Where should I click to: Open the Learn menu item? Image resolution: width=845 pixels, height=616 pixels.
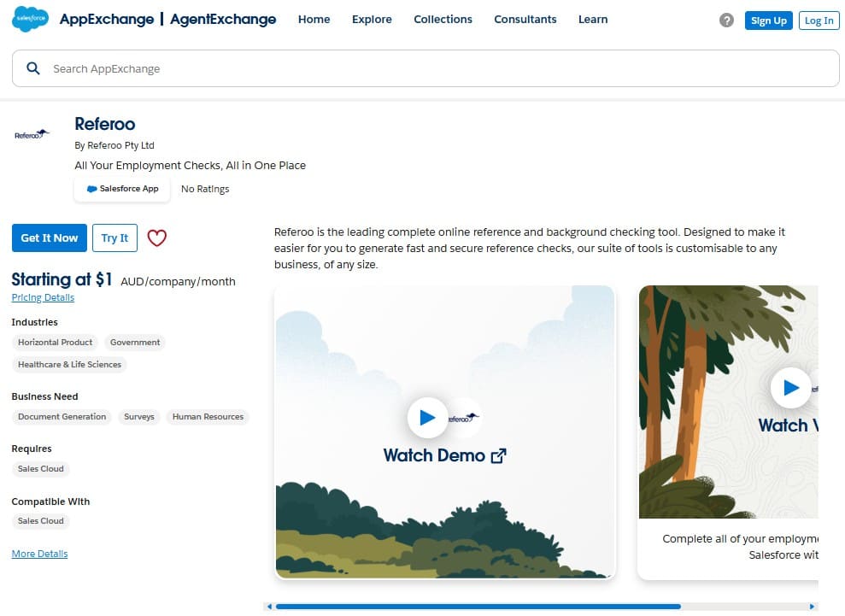pos(593,20)
